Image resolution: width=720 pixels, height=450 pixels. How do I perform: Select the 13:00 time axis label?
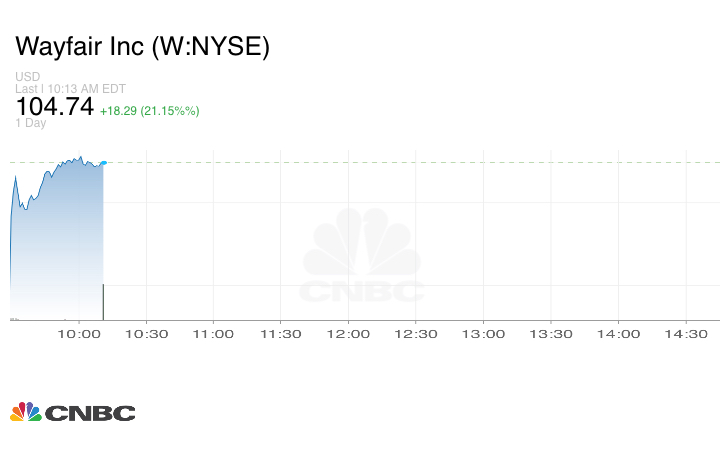tap(483, 334)
